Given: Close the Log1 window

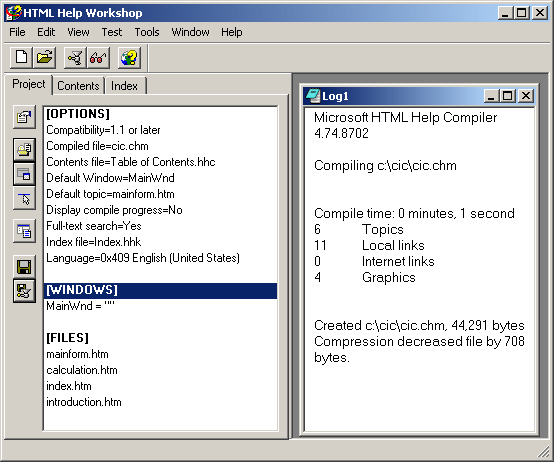Looking at the screenshot, I should pos(526,96).
